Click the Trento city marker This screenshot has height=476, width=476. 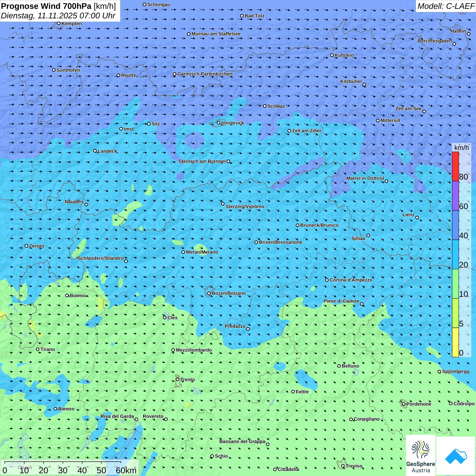[177, 379]
